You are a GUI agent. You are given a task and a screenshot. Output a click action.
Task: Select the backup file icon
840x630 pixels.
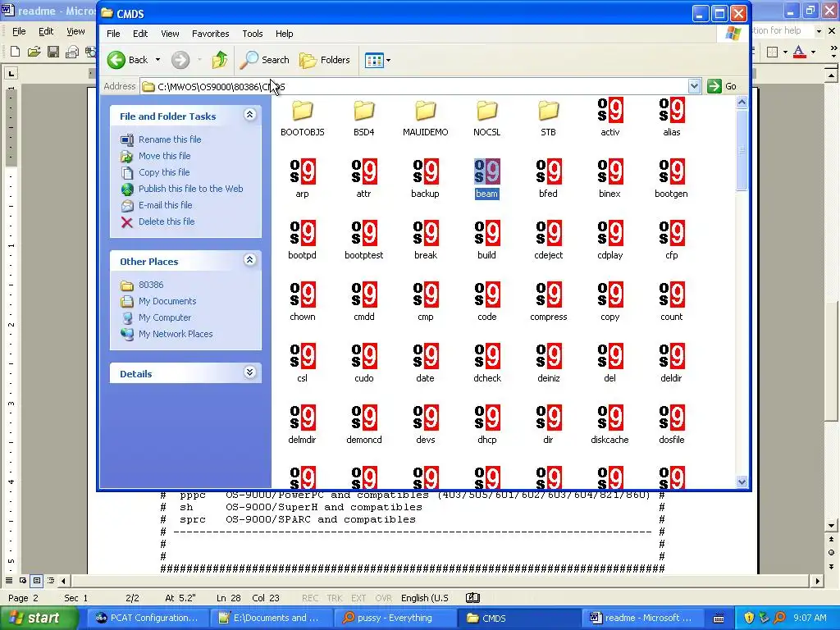(x=426, y=171)
